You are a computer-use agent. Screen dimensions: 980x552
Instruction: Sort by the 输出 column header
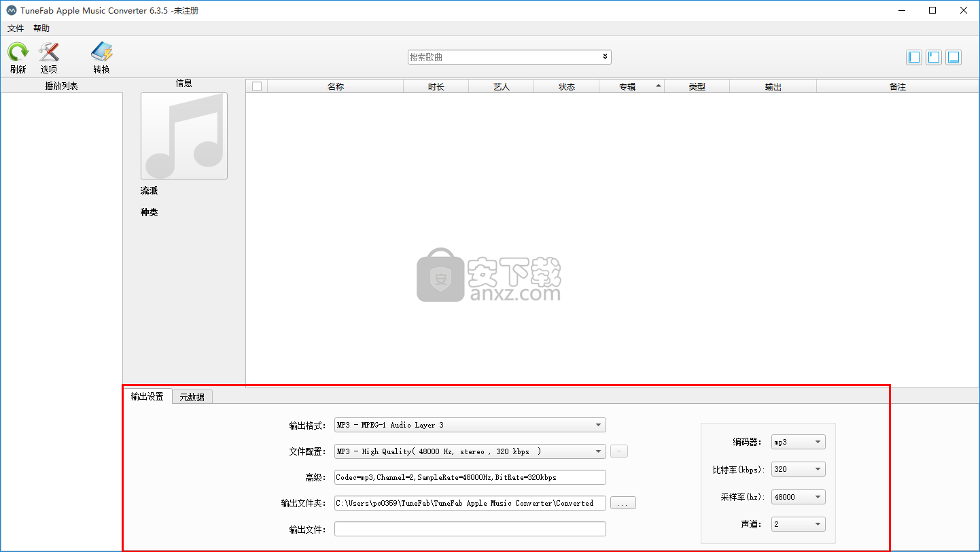coord(773,86)
